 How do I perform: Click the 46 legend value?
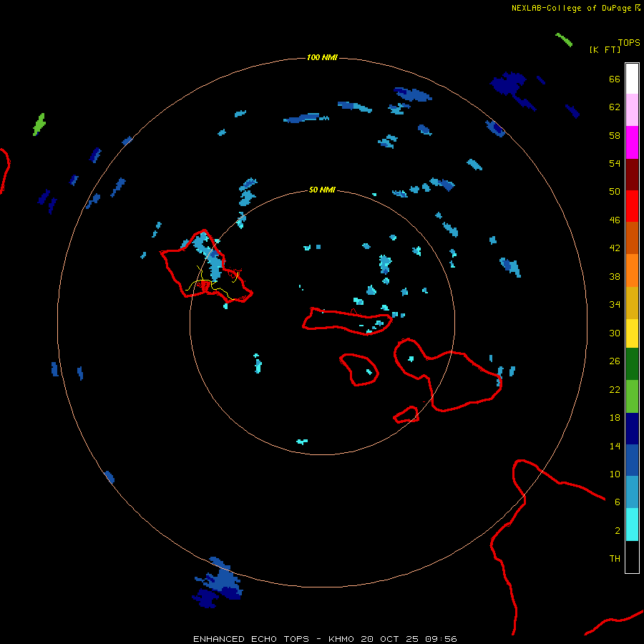pos(615,220)
